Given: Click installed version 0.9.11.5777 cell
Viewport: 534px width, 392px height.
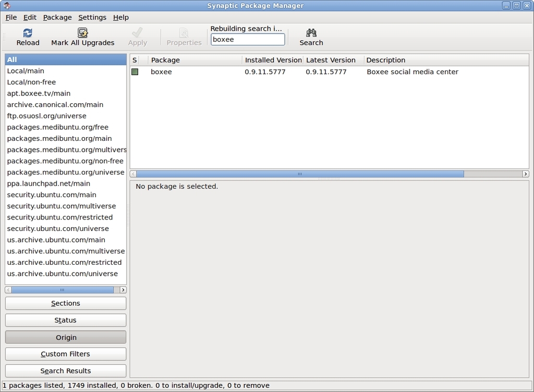Looking at the screenshot, I should click(x=265, y=72).
